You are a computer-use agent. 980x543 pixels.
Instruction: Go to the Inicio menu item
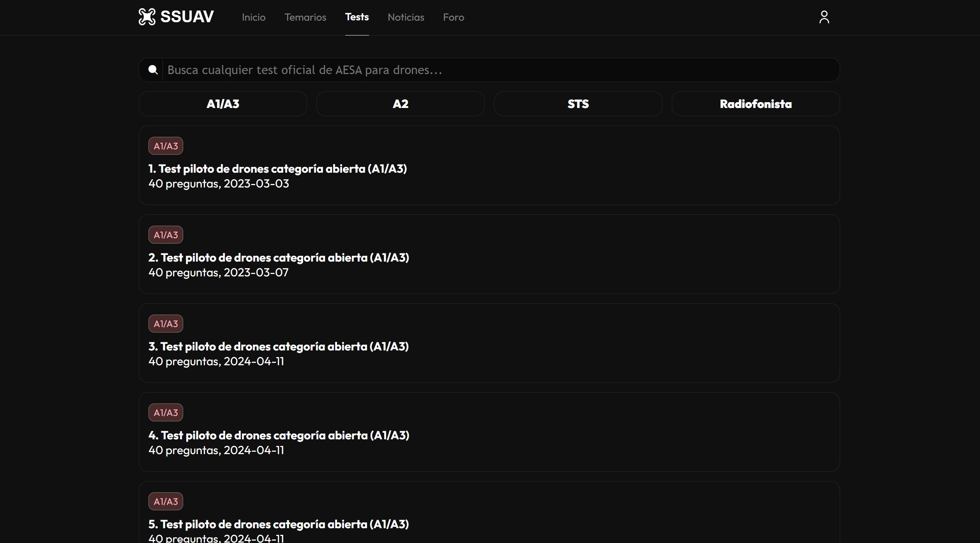(253, 17)
